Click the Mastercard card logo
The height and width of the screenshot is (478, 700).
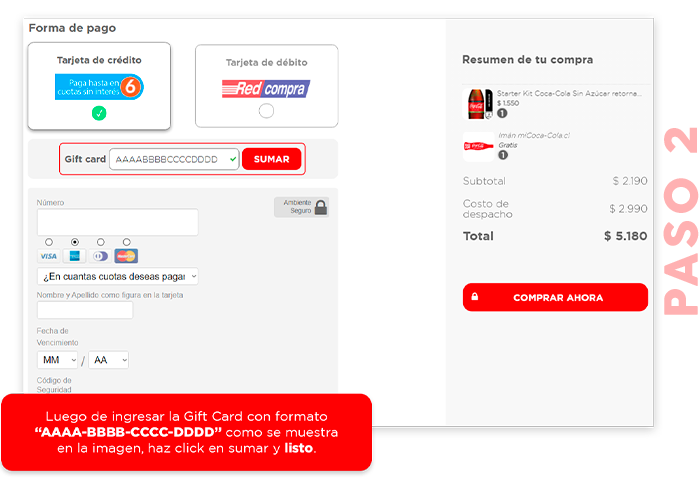[126, 256]
